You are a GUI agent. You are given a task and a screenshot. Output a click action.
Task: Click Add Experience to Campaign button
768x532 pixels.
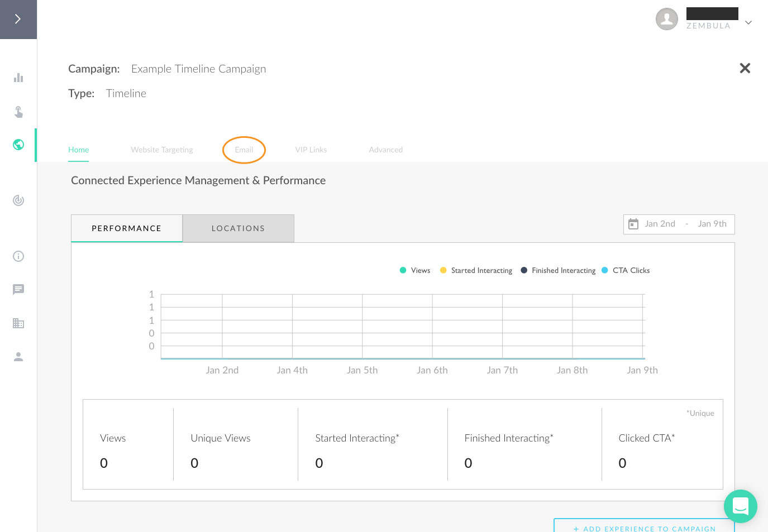point(644,526)
